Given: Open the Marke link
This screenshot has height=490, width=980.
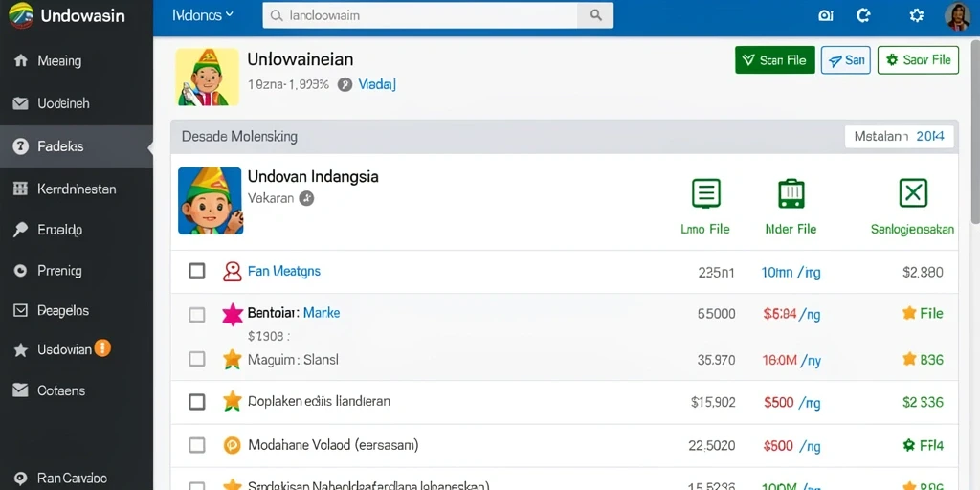Looking at the screenshot, I should click(x=322, y=313).
